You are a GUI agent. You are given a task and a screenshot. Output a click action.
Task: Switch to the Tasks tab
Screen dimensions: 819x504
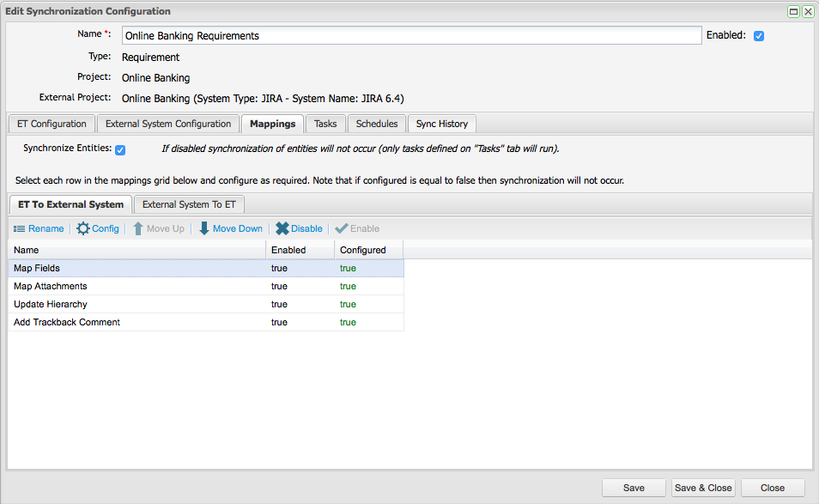325,124
